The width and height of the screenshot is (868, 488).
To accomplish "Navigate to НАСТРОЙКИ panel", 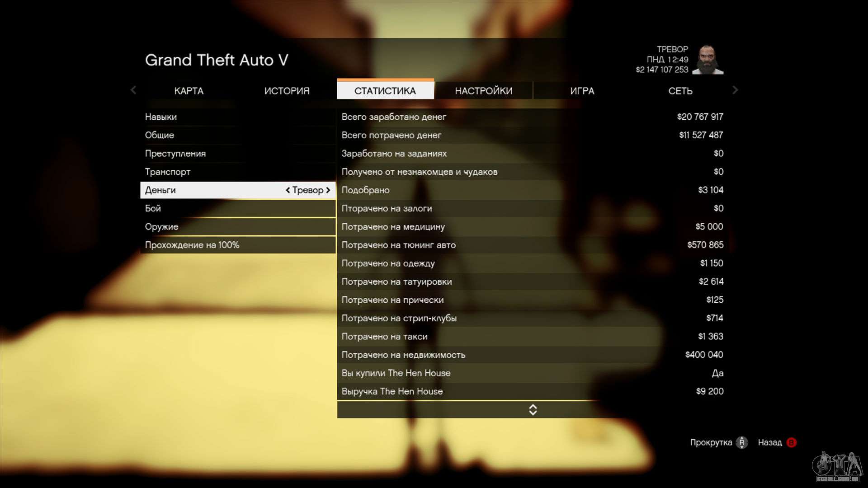I will point(483,90).
